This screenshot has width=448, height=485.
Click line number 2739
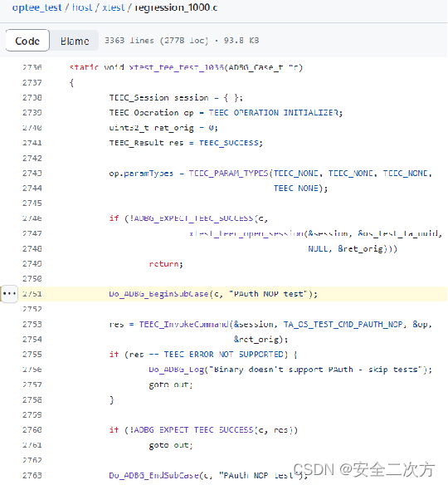click(32, 113)
